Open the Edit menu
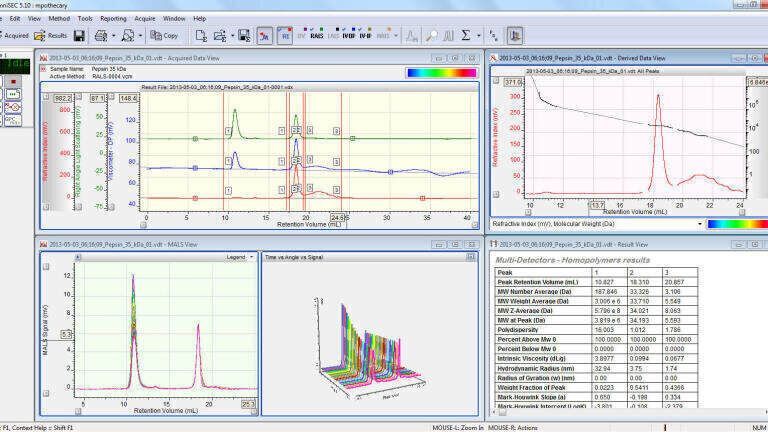The image size is (768, 432). click(x=15, y=19)
